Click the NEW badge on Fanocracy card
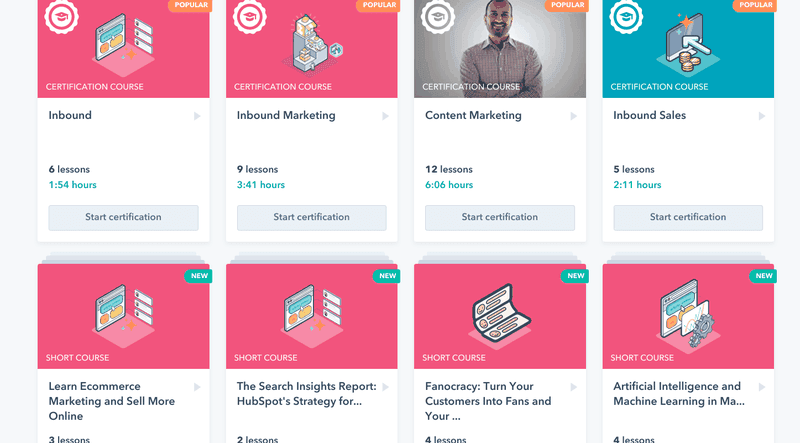This screenshot has height=443, width=800. point(575,276)
